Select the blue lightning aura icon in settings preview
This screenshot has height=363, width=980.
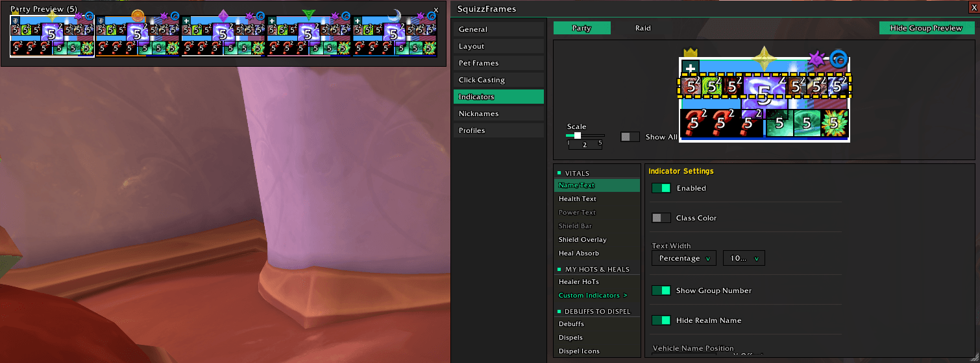(x=839, y=86)
